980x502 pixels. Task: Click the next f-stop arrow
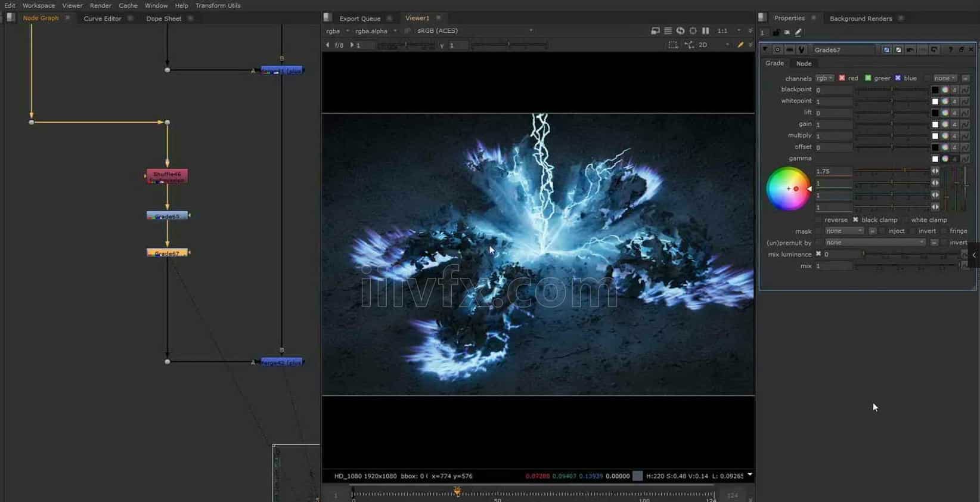tap(352, 45)
